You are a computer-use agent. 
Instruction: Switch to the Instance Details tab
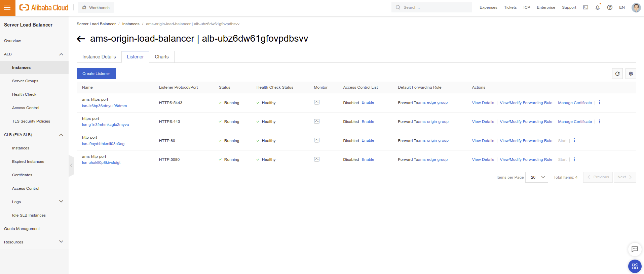(99, 57)
